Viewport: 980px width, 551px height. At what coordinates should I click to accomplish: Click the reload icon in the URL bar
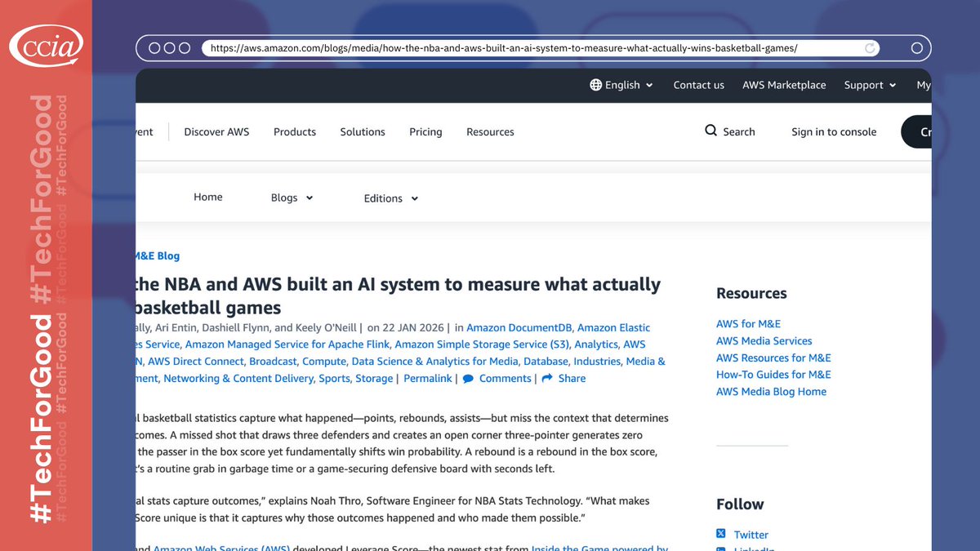(871, 48)
